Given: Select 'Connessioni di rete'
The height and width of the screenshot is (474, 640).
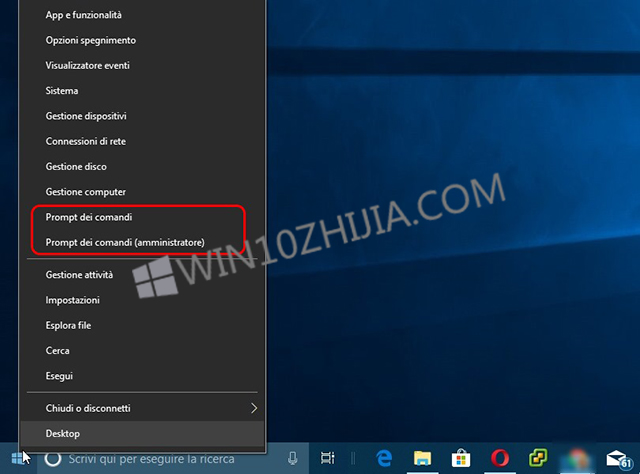Looking at the screenshot, I should 142,142.
